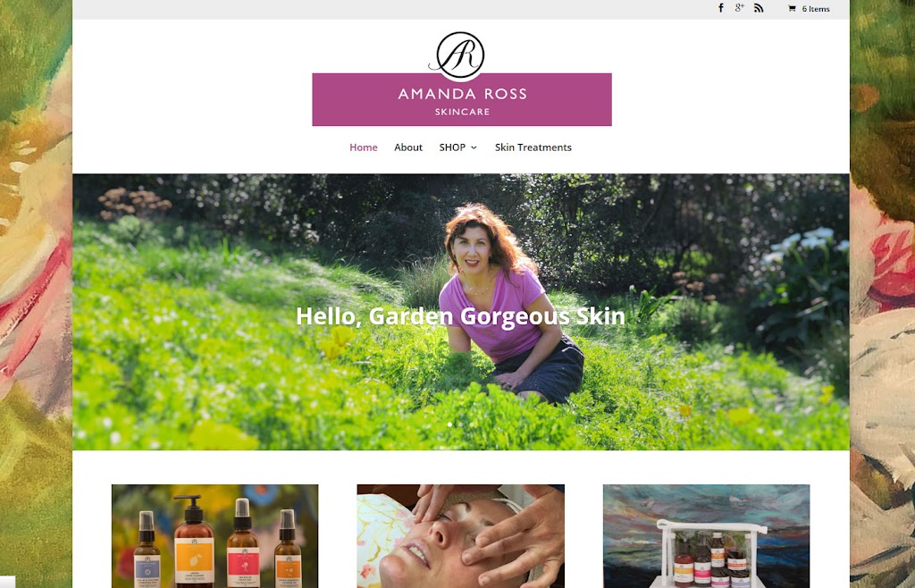The image size is (915, 588).
Task: Select the first slider pagination dot
Action: 449,424
